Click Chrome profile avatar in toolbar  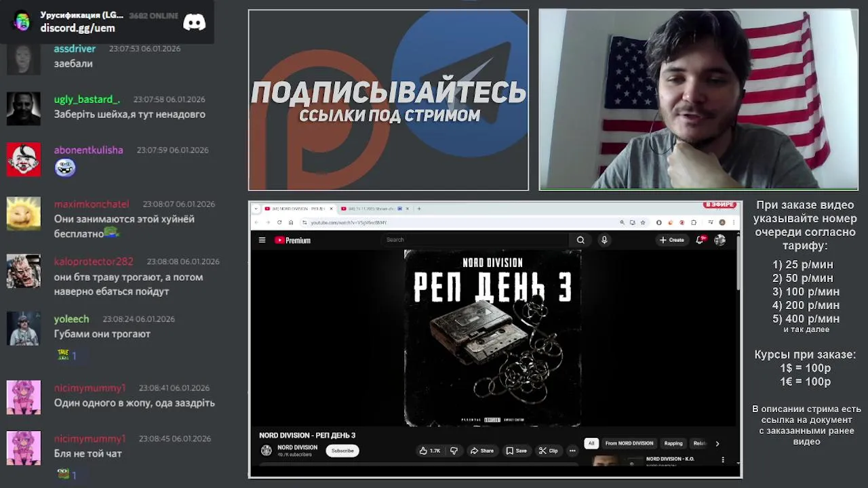coord(722,222)
